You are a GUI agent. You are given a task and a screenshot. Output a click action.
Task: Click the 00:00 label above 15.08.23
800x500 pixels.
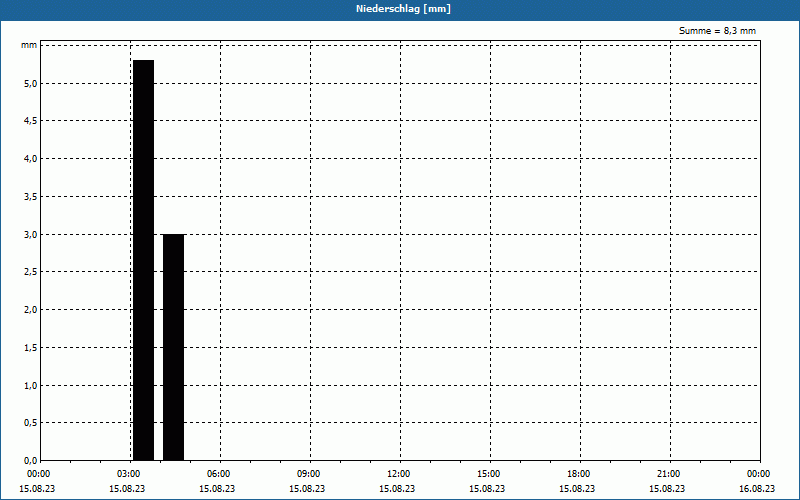(x=38, y=474)
